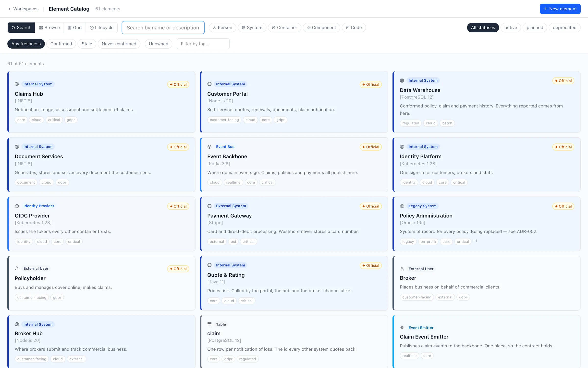588x368 pixels.
Task: Focus the Search by name or description field
Action: pyautogui.click(x=163, y=27)
